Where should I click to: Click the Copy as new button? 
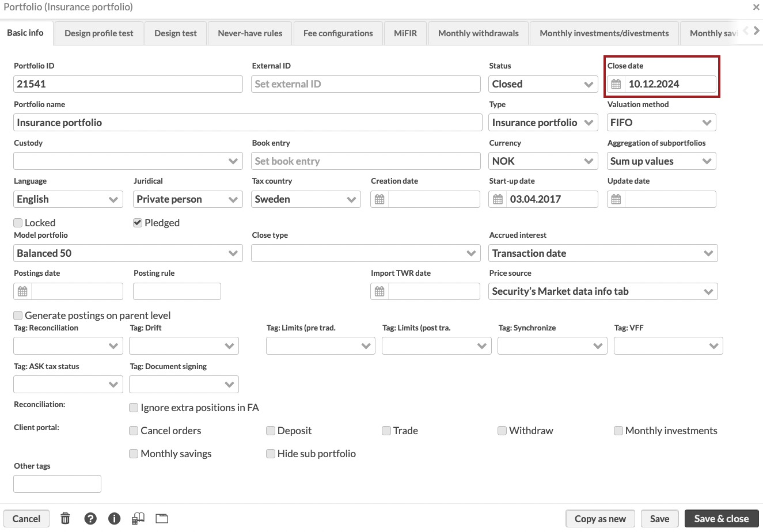[x=600, y=519]
